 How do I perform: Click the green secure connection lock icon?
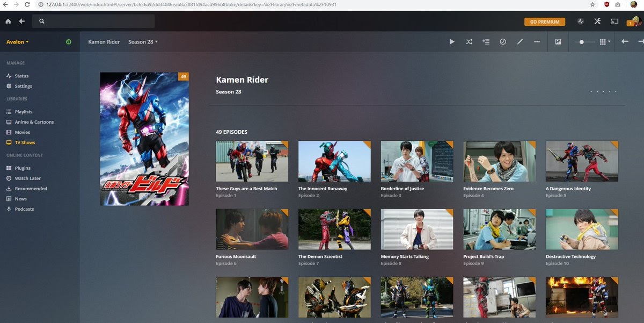coord(69,42)
